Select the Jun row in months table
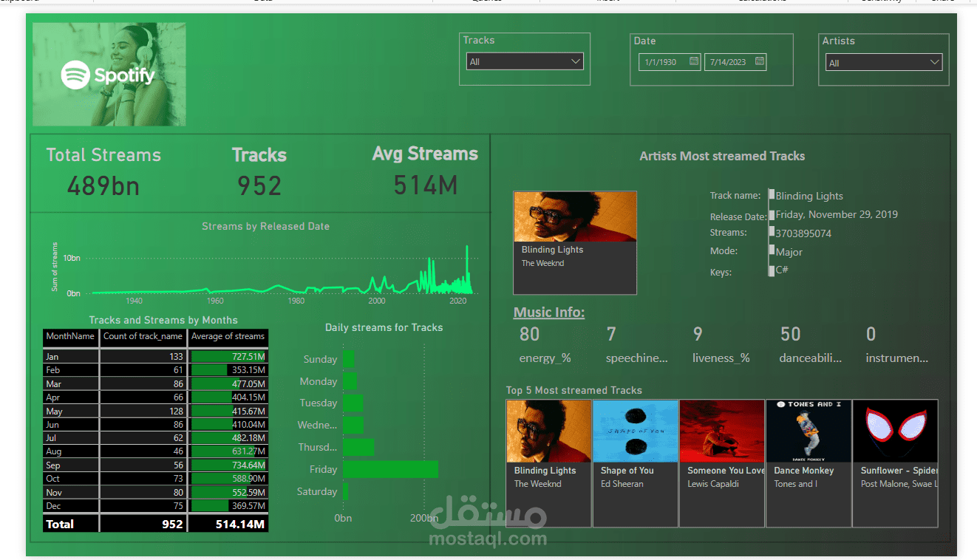The image size is (977, 560). click(155, 424)
